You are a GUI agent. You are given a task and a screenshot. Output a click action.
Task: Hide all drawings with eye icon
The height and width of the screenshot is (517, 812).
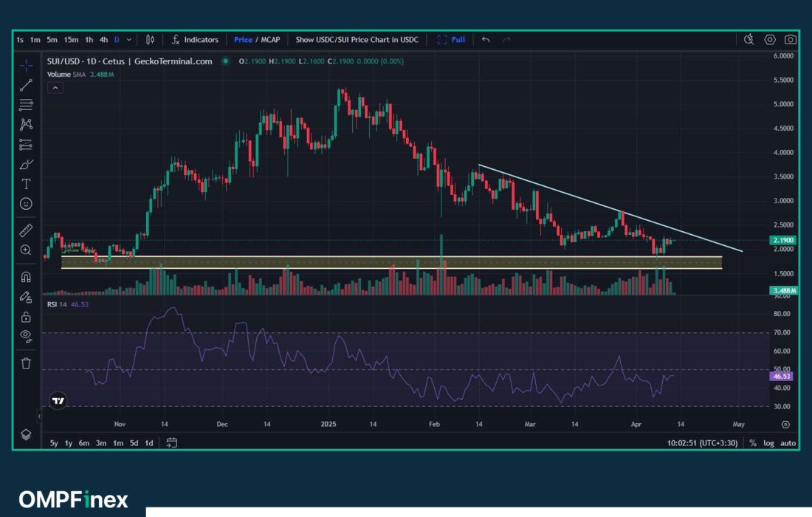click(26, 336)
